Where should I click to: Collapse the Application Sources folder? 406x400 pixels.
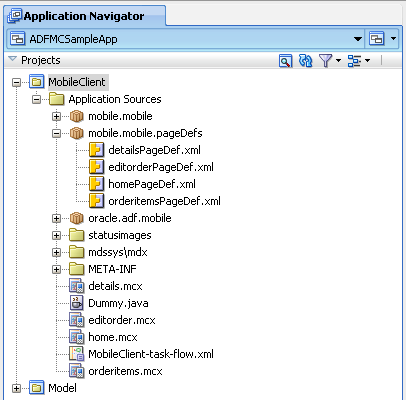pyautogui.click(x=36, y=99)
